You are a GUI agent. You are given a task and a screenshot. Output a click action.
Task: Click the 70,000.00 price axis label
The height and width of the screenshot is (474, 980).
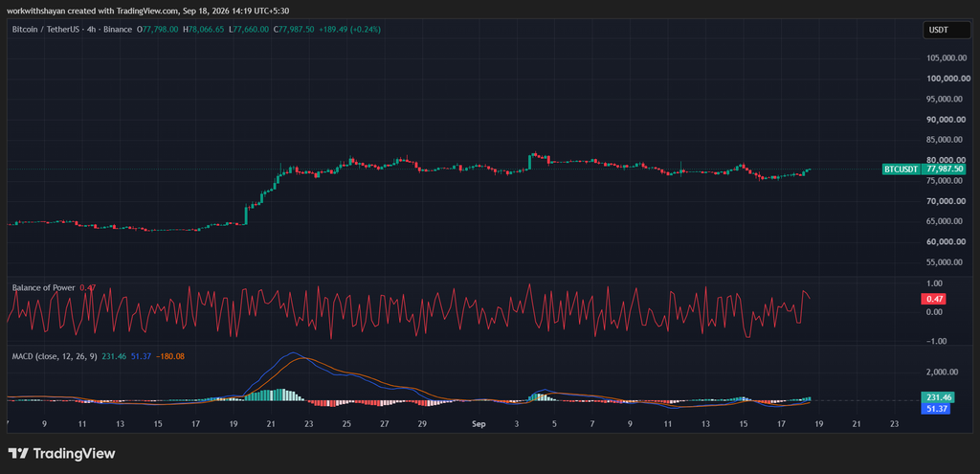(948, 201)
